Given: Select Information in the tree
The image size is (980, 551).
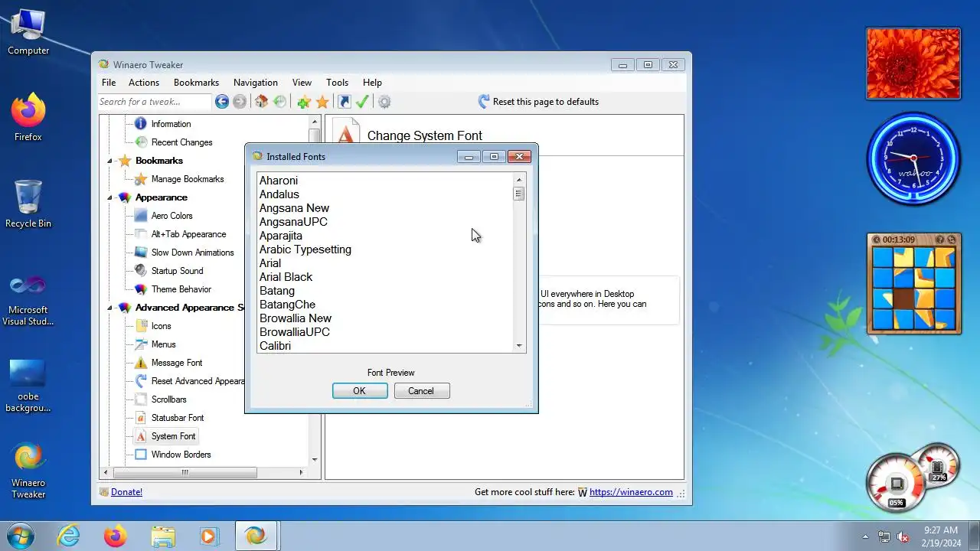Looking at the screenshot, I should tap(171, 124).
